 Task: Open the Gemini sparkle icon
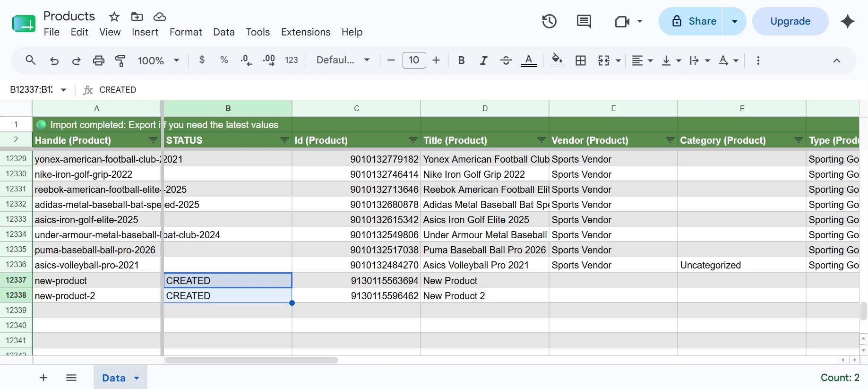pos(848,21)
